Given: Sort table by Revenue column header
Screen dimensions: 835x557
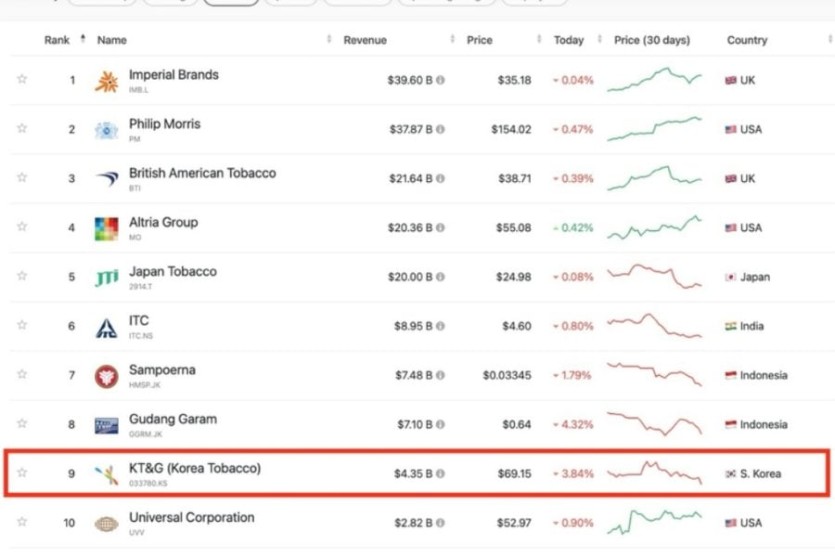Looking at the screenshot, I should [x=365, y=40].
